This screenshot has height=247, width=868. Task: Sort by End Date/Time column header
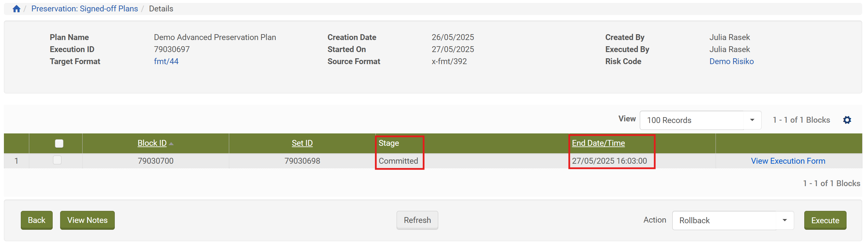(x=598, y=143)
